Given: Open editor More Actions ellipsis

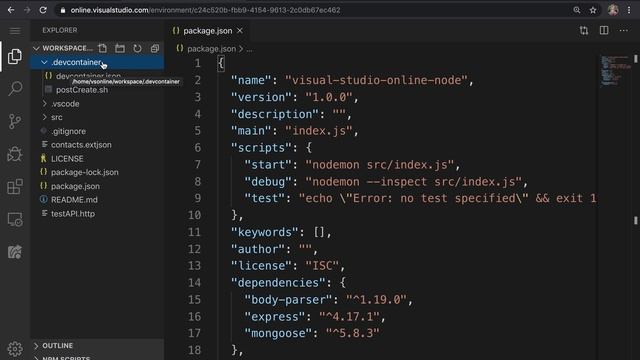Looking at the screenshot, I should 623,31.
